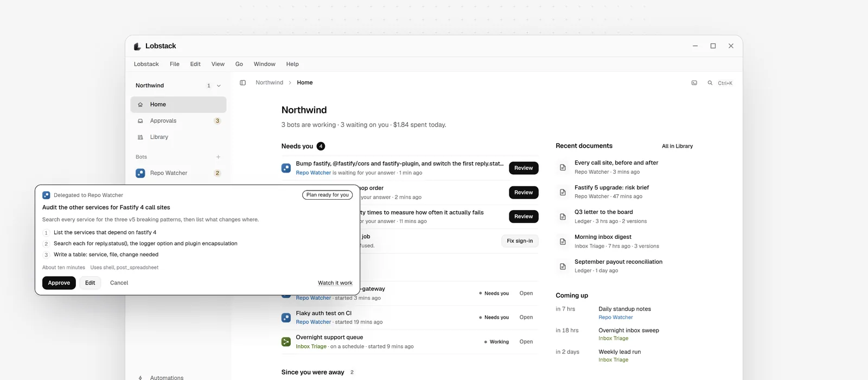Click document icon for Q3 letter to board
The image size is (868, 380).
[x=563, y=217]
